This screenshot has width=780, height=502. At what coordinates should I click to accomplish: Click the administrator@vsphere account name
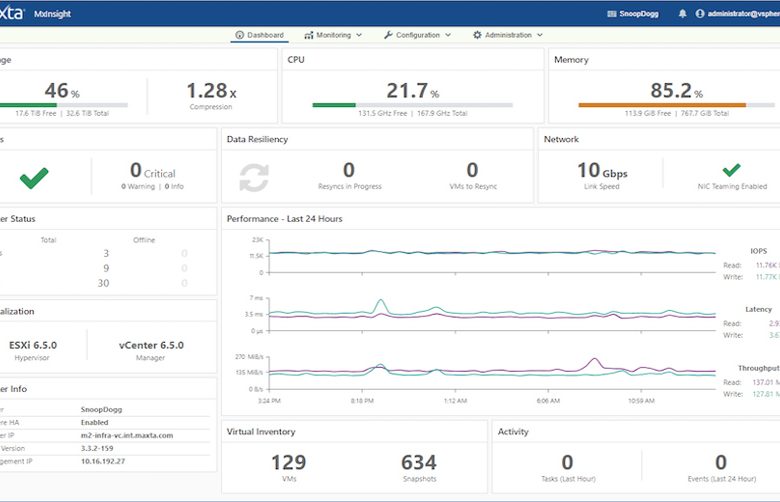(744, 14)
